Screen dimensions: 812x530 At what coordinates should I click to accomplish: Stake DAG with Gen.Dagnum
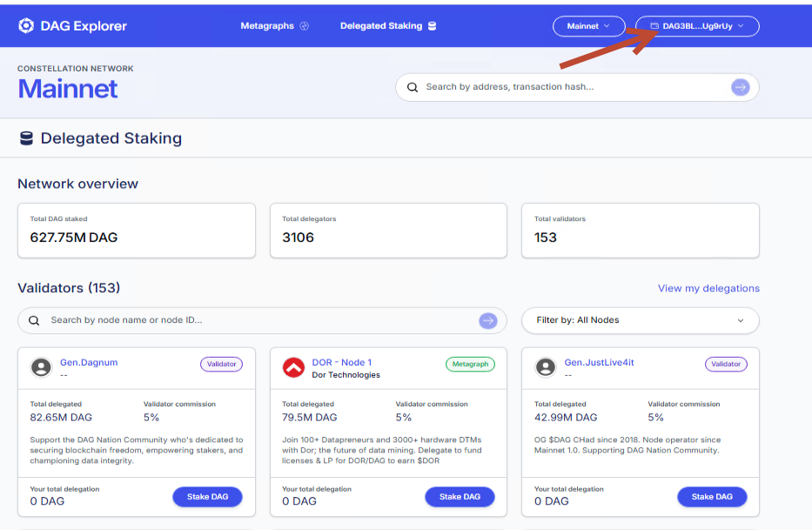pyautogui.click(x=208, y=497)
